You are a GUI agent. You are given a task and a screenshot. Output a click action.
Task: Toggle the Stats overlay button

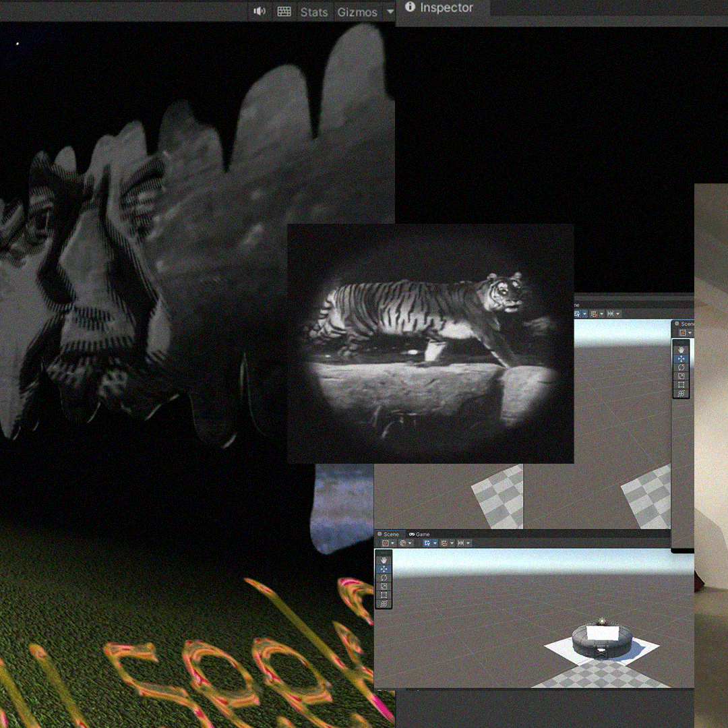[314, 12]
